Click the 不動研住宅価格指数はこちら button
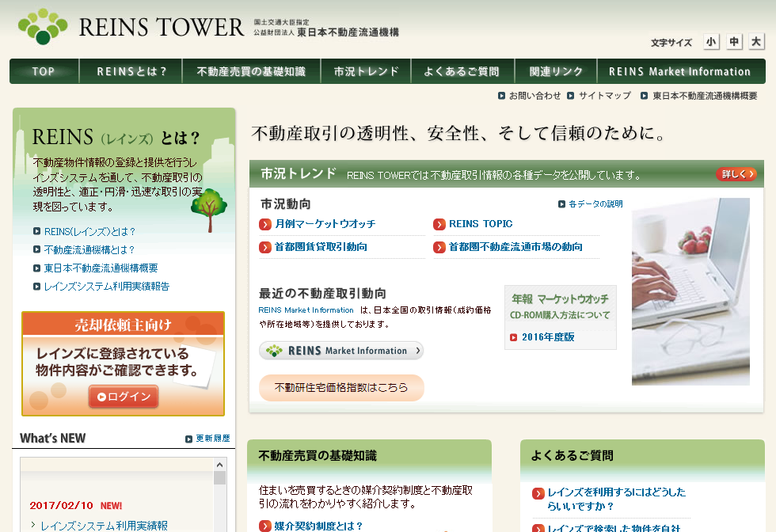 tap(341, 388)
